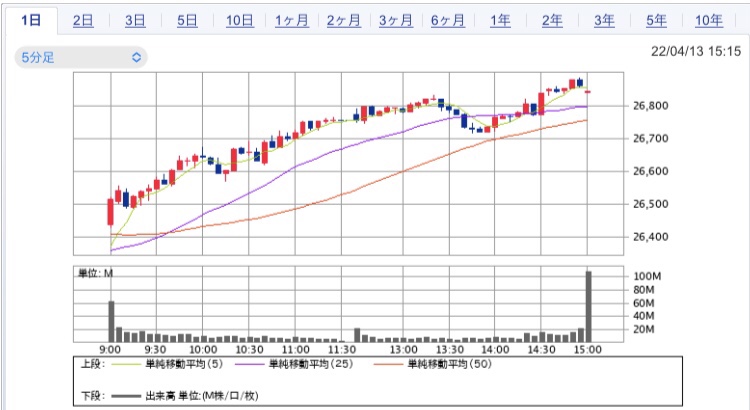Select the 1年 period tab
This screenshot has height=410, width=750.
500,21
